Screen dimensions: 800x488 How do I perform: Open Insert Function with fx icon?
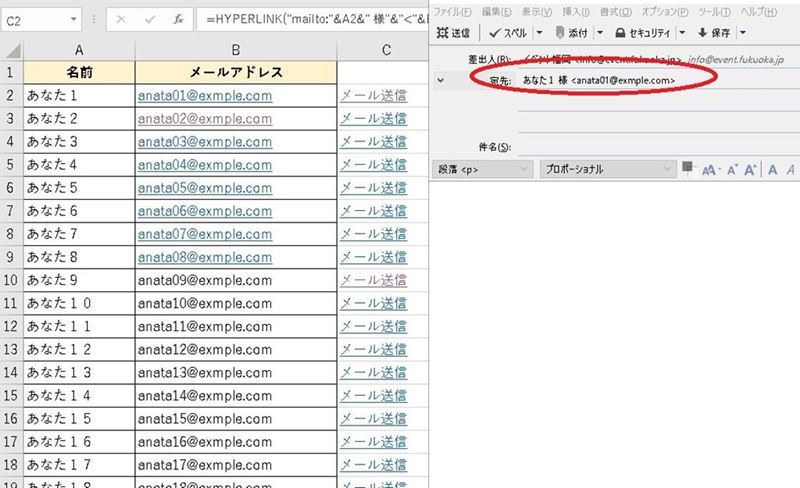click(177, 19)
